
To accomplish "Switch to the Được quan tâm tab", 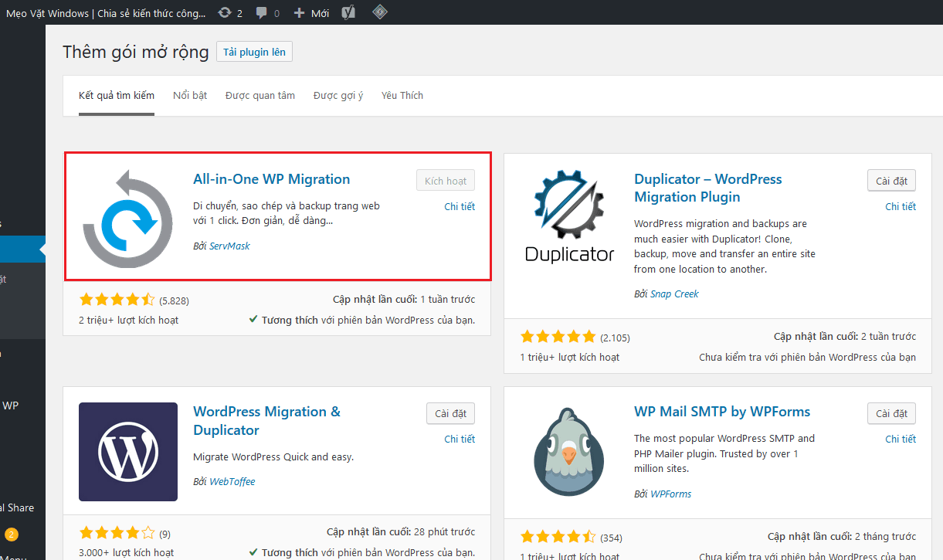I will pos(260,96).
